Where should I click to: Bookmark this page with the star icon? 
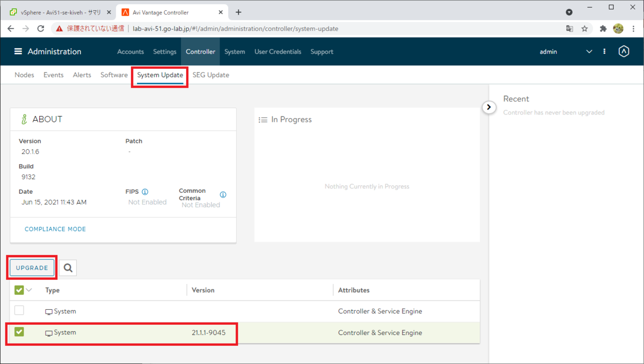click(585, 28)
